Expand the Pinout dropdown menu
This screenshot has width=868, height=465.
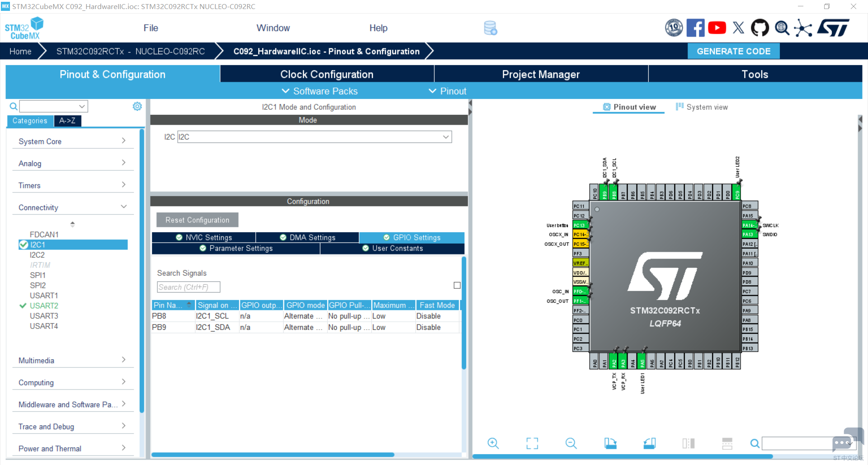(448, 91)
